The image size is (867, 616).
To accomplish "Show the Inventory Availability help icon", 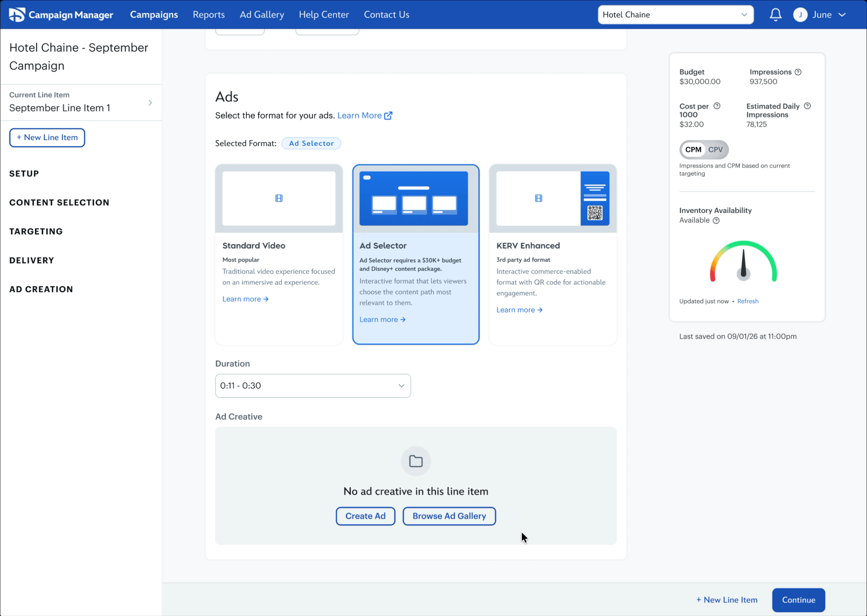I will pyautogui.click(x=716, y=221).
